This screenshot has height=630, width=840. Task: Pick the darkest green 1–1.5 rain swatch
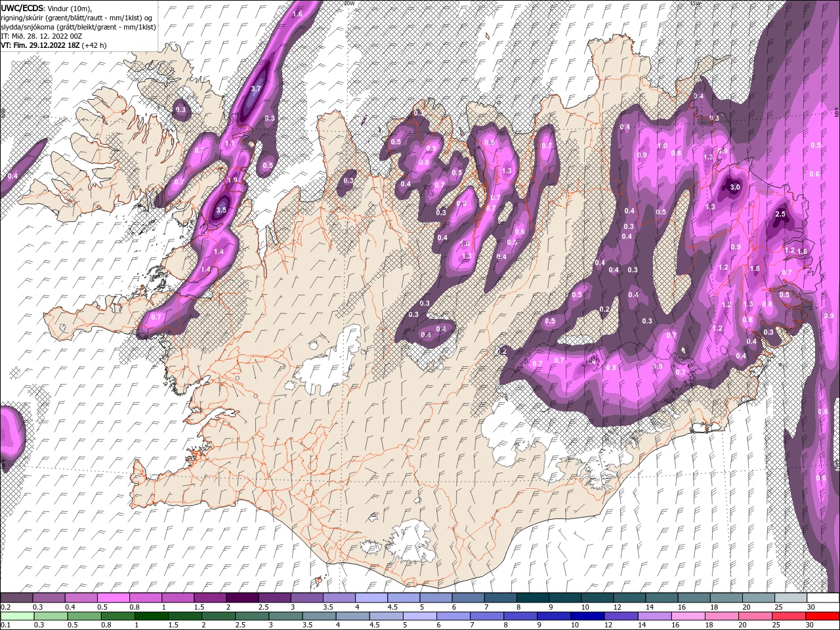click(152, 616)
